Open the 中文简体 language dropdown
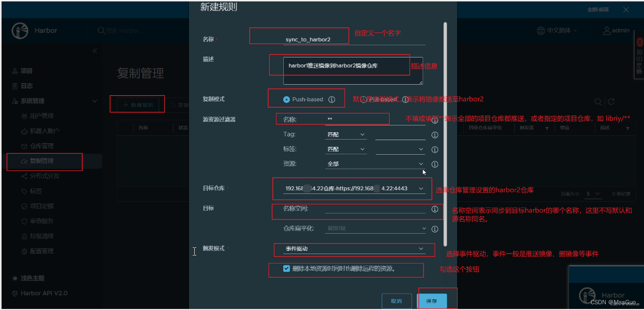Image resolution: width=644 pixels, height=310 pixels. (557, 31)
